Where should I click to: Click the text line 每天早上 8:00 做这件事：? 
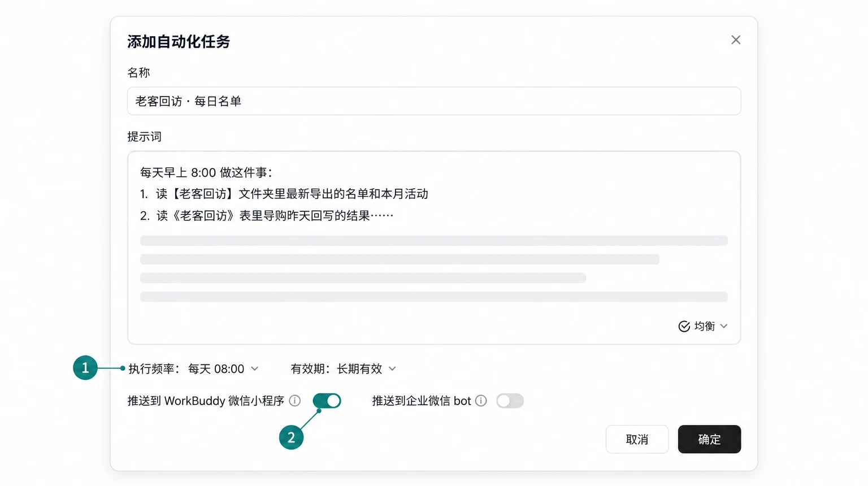[x=206, y=173]
